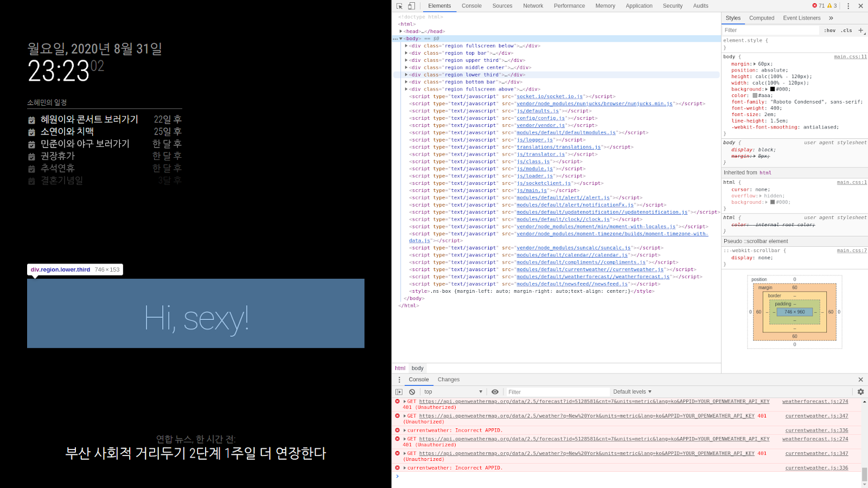Activate the inspect element picker icon
The image size is (868, 488).
coord(399,6)
